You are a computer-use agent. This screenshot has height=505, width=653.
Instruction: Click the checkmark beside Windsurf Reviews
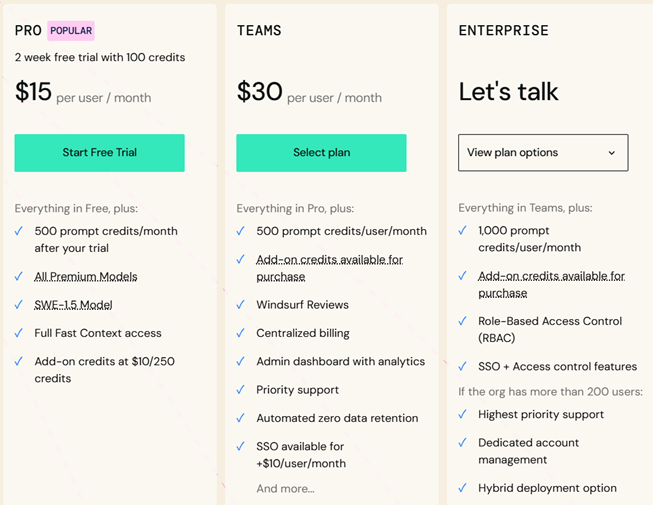click(x=241, y=305)
